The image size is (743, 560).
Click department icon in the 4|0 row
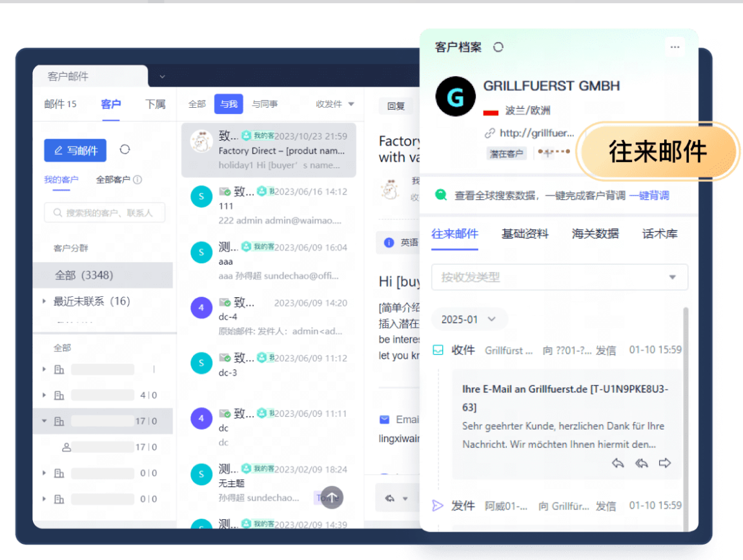pyautogui.click(x=59, y=395)
